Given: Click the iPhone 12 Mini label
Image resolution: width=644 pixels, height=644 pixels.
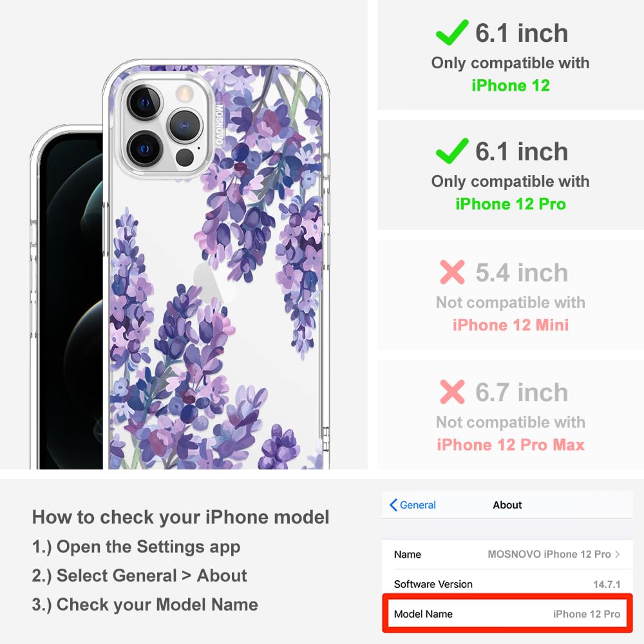Looking at the screenshot, I should click(x=511, y=325).
